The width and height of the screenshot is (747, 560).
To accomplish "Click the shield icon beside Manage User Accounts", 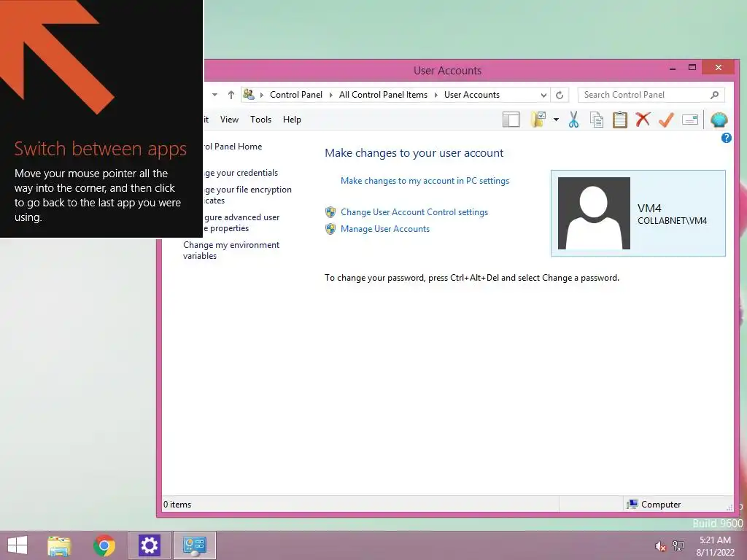I will pos(330,229).
